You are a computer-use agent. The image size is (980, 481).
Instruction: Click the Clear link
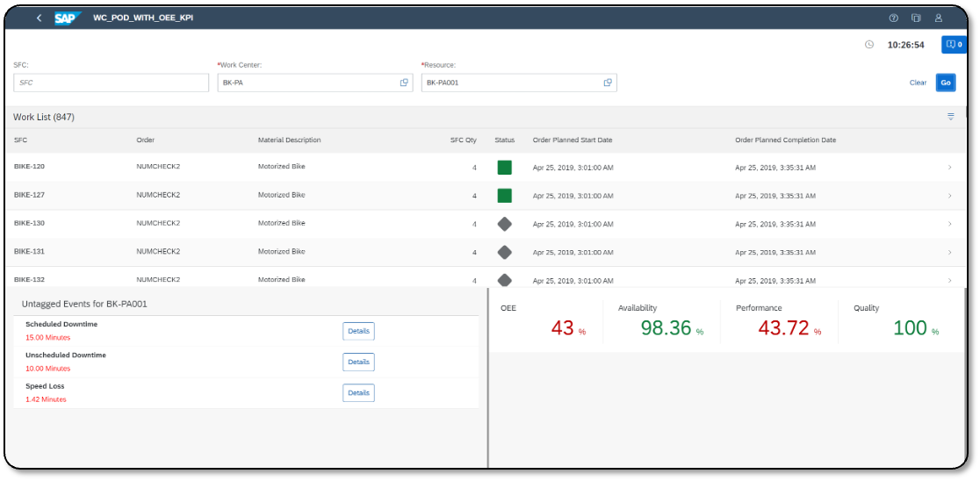click(918, 83)
